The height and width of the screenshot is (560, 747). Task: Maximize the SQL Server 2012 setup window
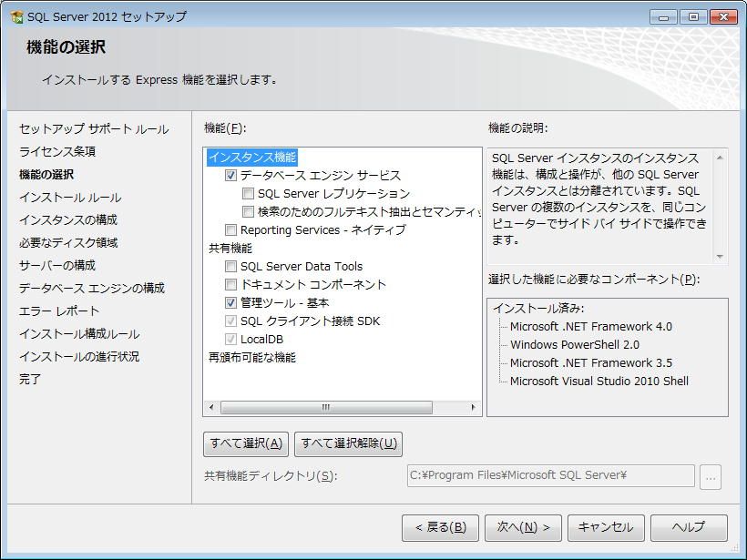[x=693, y=17]
